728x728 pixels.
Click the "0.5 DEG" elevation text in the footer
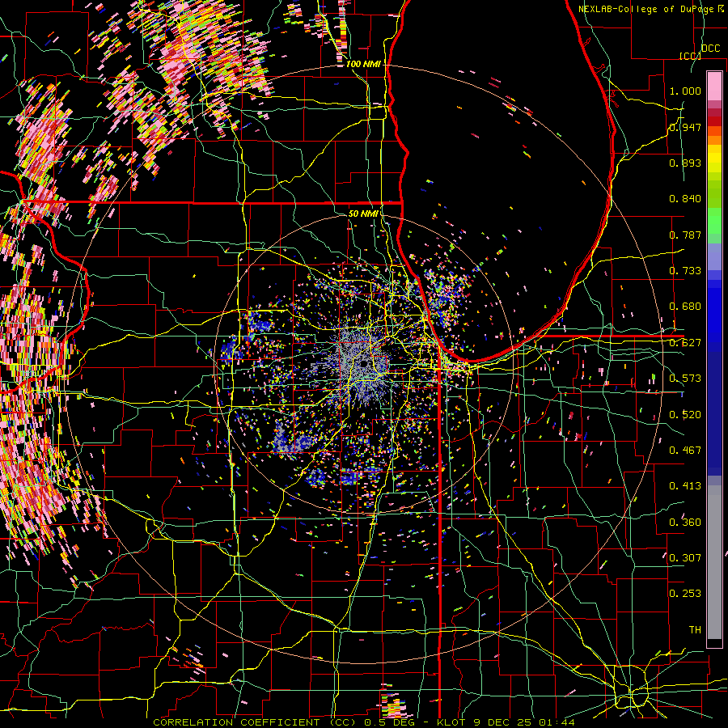(391, 722)
